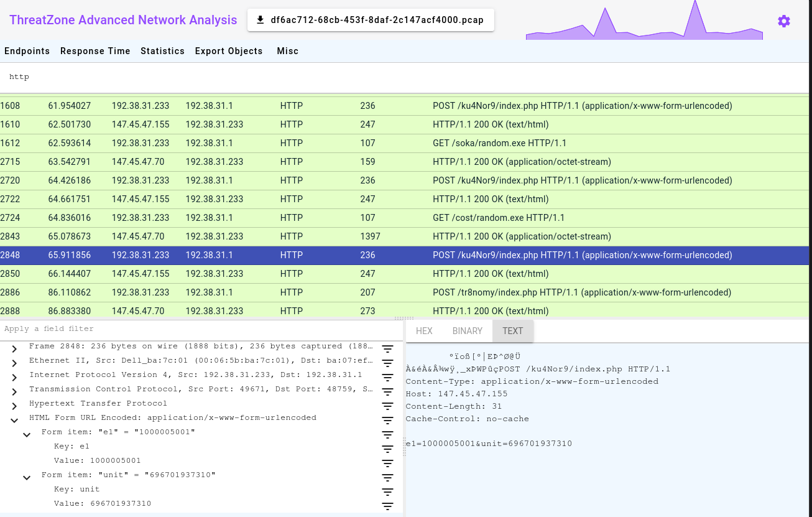Image resolution: width=812 pixels, height=517 pixels.
Task: Click the highlighted packet 2848 row
Action: click(405, 255)
